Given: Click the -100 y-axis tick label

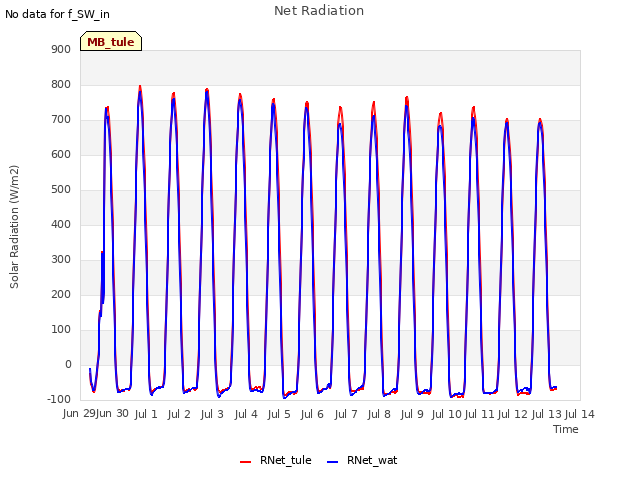Looking at the screenshot, I should 59,399.
